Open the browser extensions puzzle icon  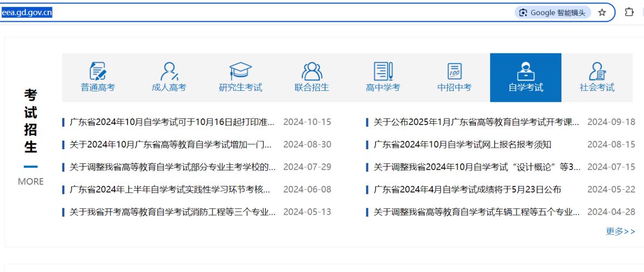click(629, 12)
